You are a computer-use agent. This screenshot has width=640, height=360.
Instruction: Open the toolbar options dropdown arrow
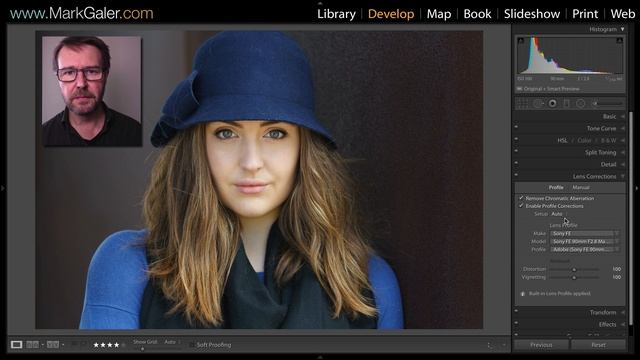point(504,345)
